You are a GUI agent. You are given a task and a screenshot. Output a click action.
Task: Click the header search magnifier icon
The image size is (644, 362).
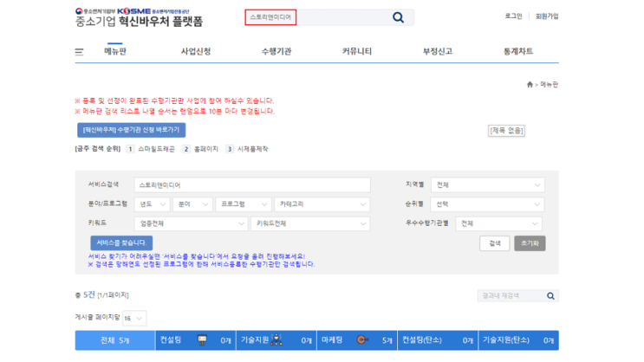398,17
